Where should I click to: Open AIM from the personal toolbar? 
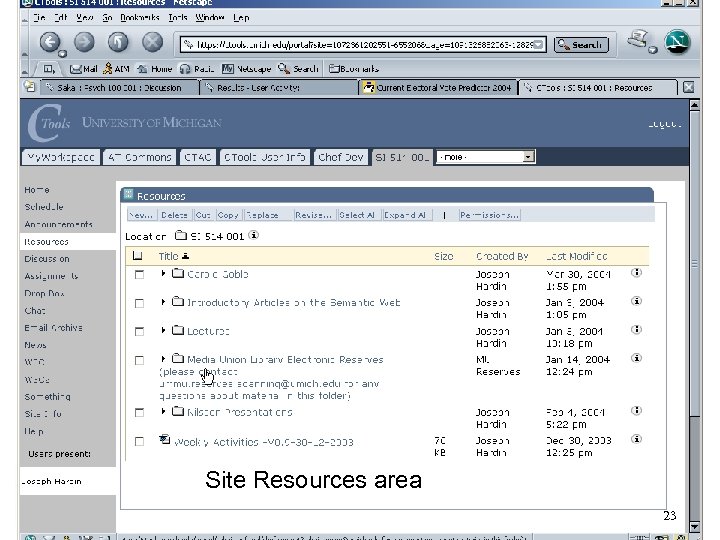pyautogui.click(x=117, y=69)
